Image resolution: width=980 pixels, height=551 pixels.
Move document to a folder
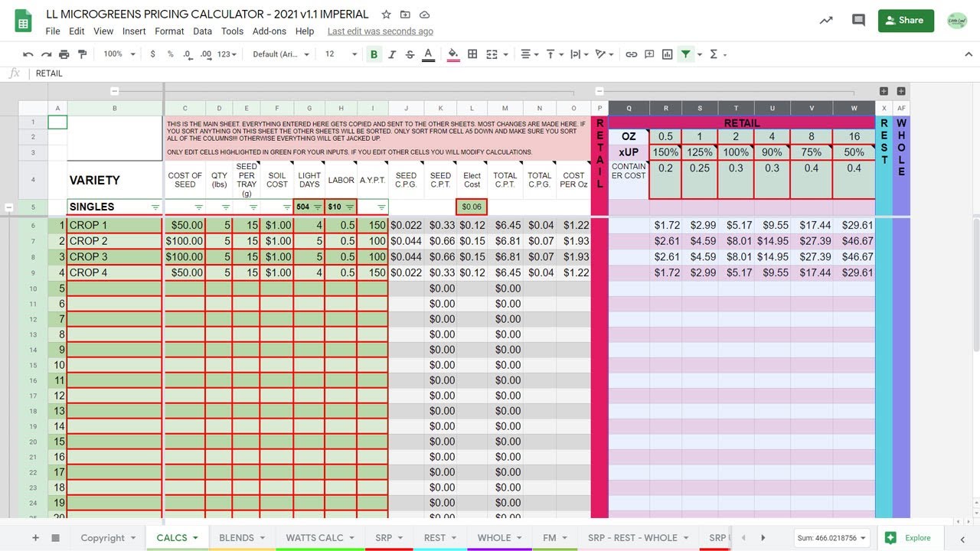click(x=405, y=15)
